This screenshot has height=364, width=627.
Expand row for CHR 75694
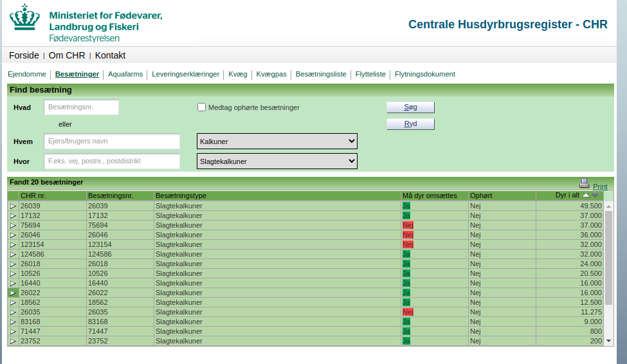click(x=14, y=225)
